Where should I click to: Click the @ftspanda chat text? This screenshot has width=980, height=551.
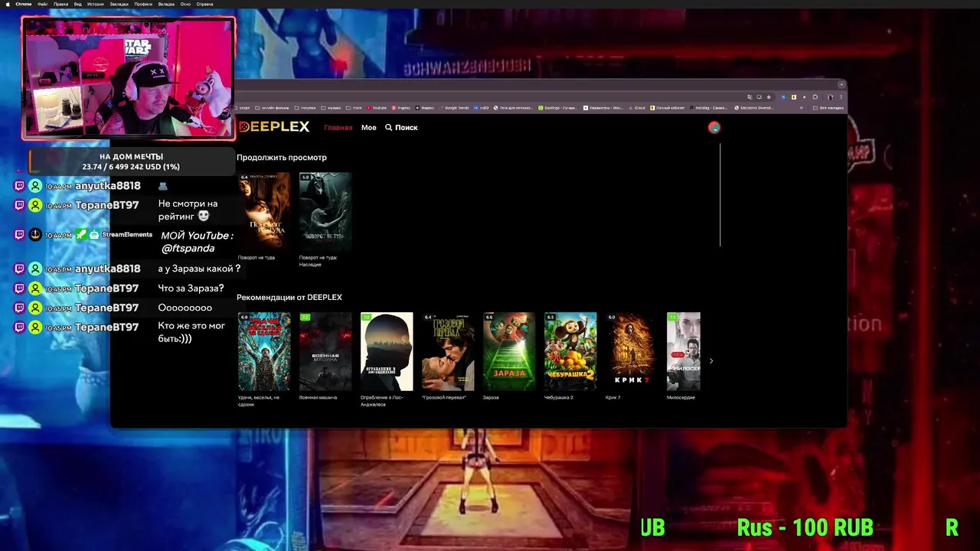point(188,249)
